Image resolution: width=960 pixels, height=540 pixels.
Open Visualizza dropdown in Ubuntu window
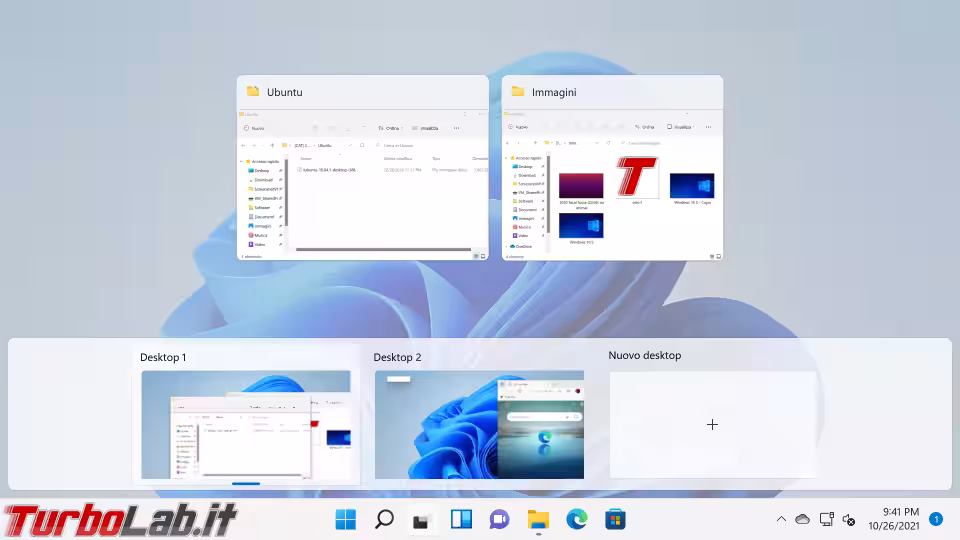[426, 128]
